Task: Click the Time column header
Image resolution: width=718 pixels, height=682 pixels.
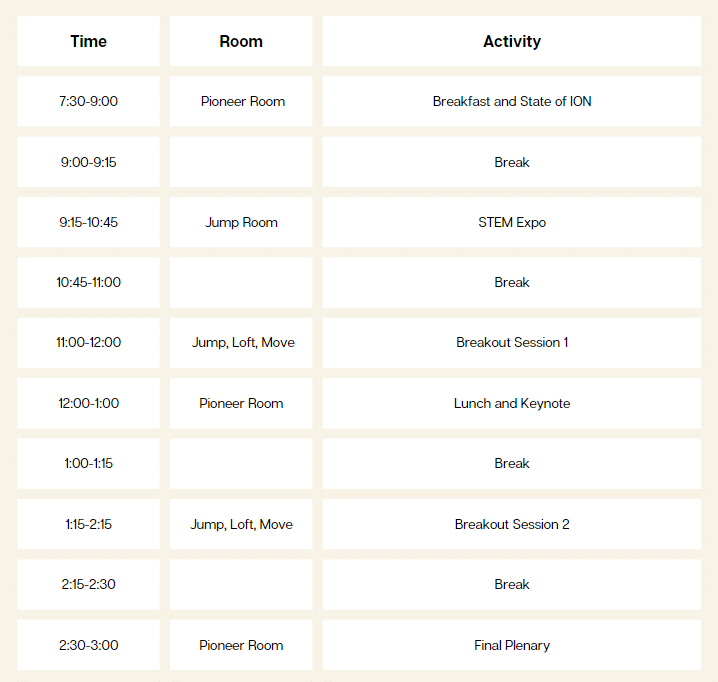Action: tap(88, 41)
